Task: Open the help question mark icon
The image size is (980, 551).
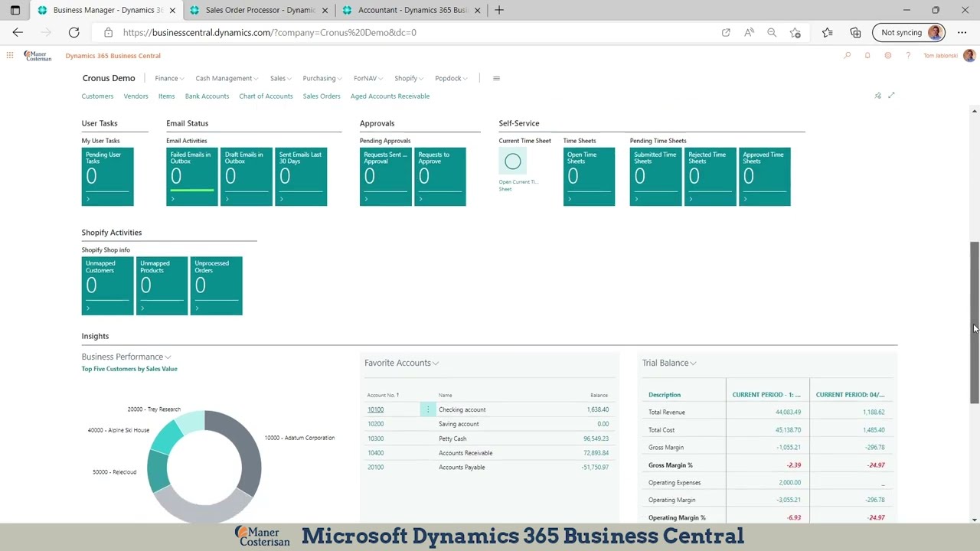Action: (908, 55)
